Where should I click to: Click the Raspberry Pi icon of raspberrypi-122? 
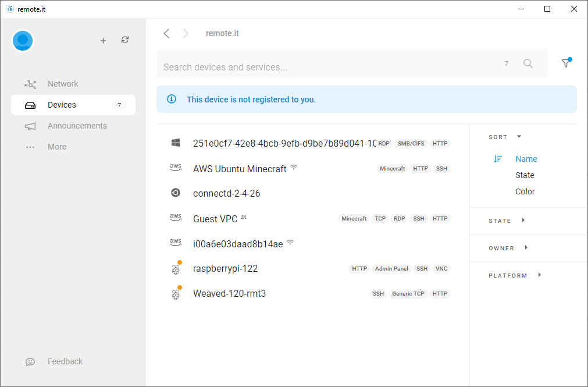[x=176, y=269]
